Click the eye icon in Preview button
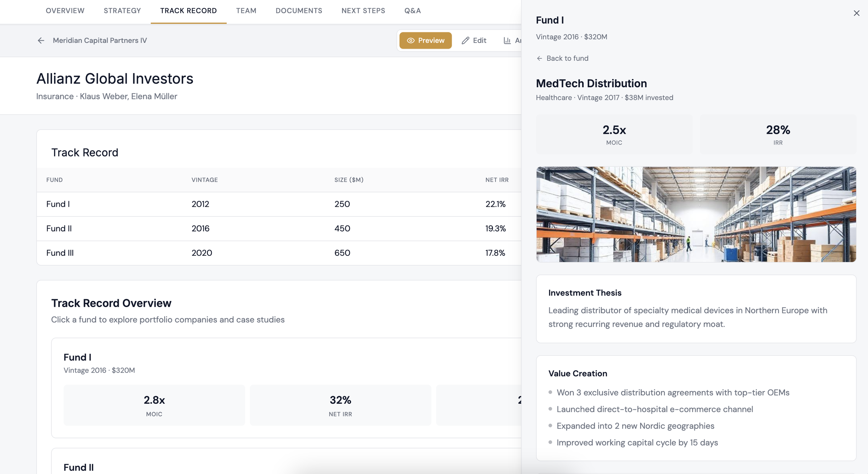Viewport: 868px width, 474px height. pos(410,41)
